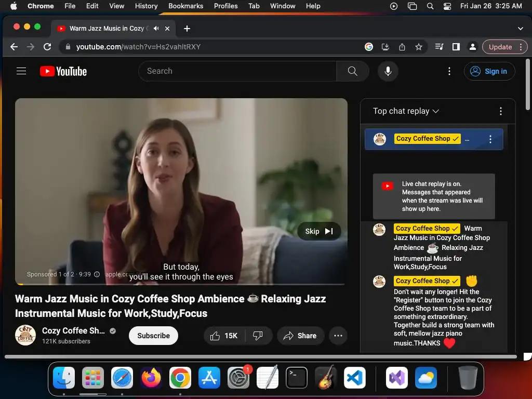Click install app icon in address bar

(385, 47)
